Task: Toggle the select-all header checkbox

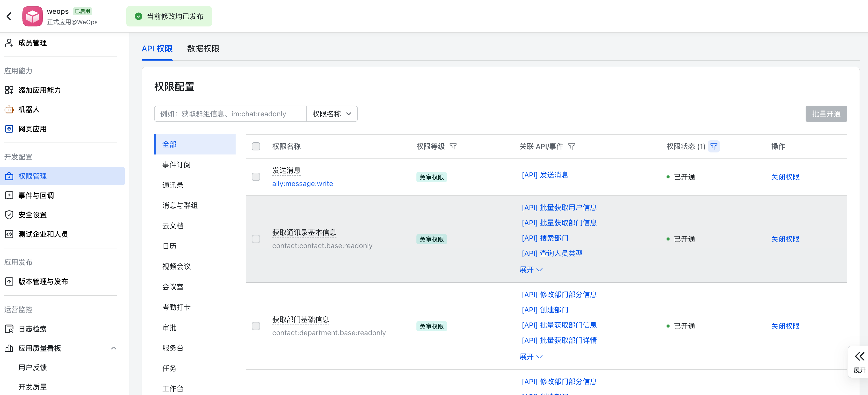Action: point(256,146)
